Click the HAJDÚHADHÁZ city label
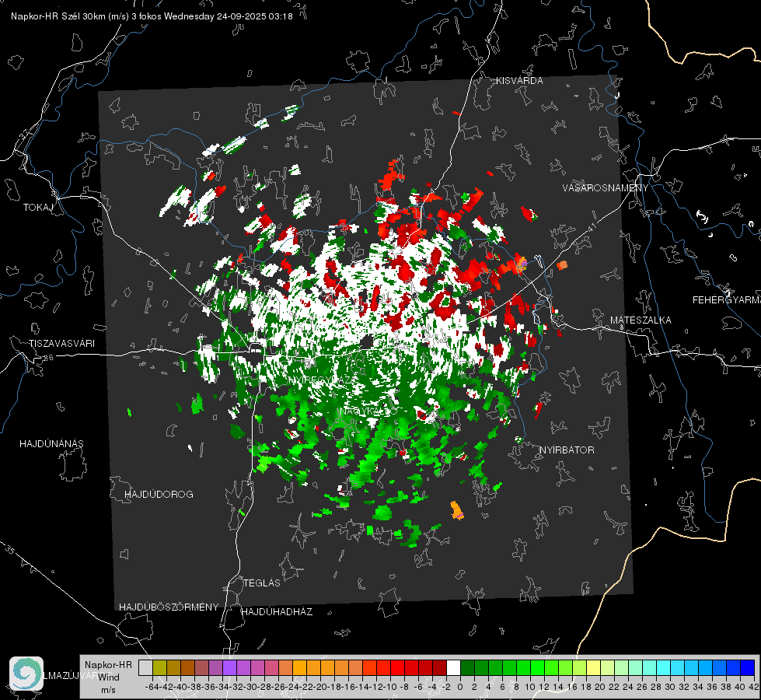 click(278, 612)
